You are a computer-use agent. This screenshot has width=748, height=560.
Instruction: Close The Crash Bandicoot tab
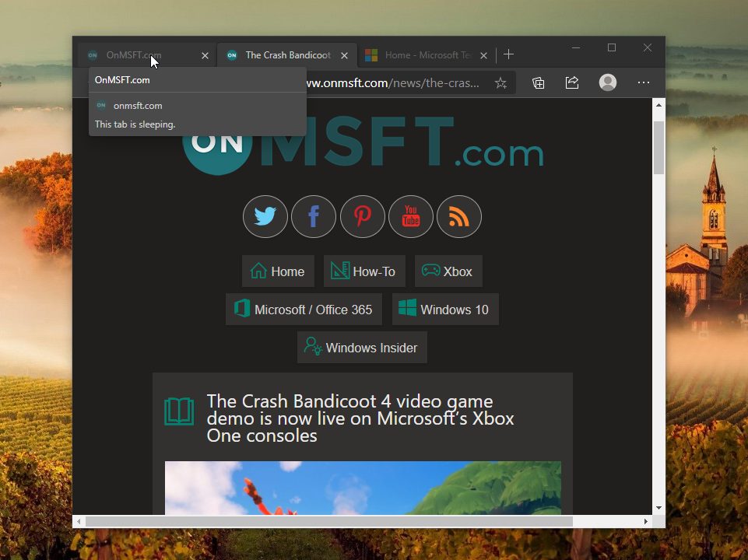click(345, 56)
